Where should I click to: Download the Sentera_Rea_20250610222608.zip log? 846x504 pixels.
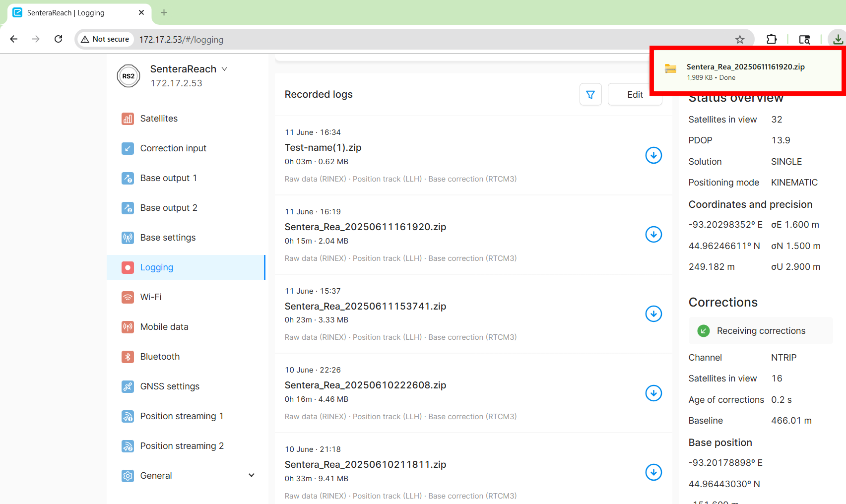[653, 393]
